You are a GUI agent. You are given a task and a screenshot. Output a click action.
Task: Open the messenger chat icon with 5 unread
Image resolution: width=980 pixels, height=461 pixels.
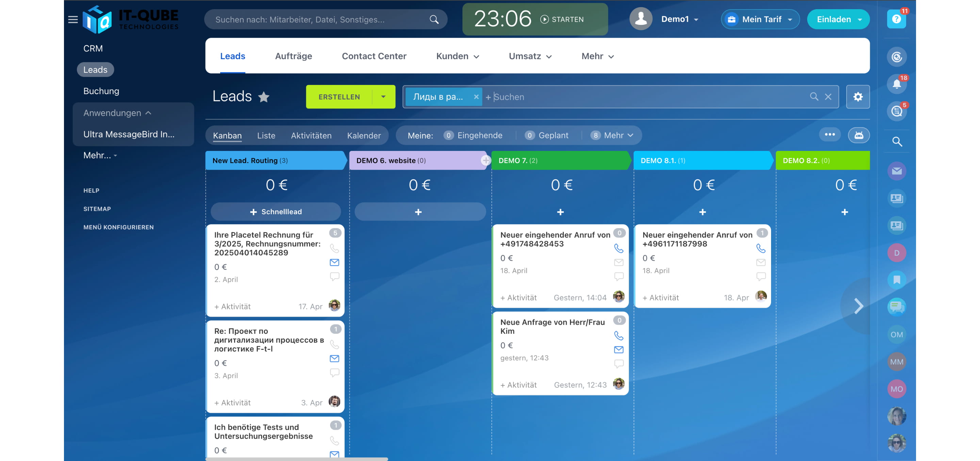(x=897, y=112)
